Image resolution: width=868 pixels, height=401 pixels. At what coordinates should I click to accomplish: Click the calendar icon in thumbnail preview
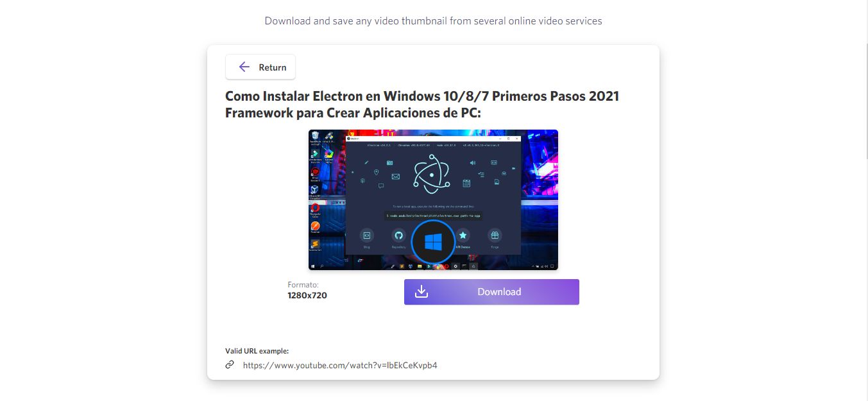click(466, 183)
